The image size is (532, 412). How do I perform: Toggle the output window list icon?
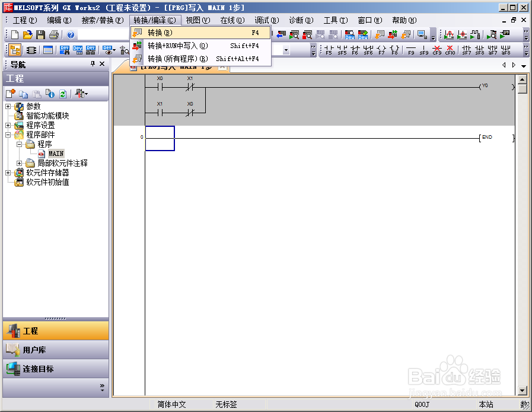48,50
